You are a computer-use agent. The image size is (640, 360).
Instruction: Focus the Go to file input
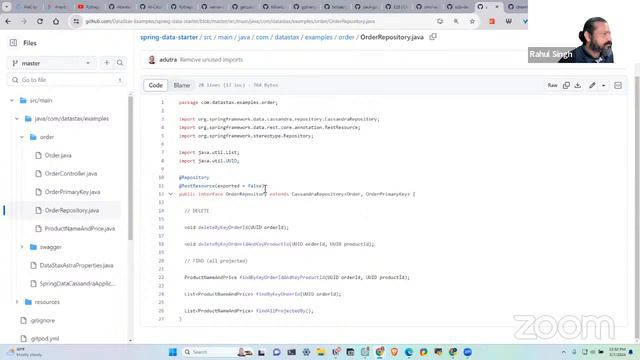(x=67, y=80)
